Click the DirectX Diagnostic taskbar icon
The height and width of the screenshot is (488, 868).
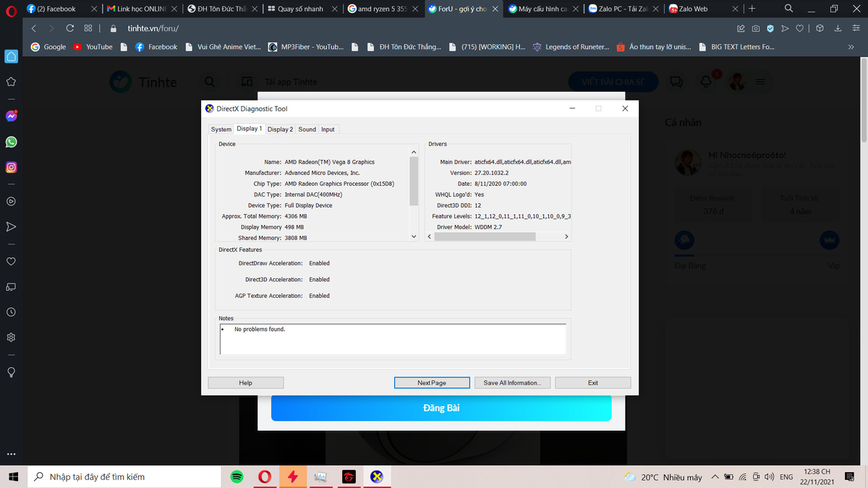[x=376, y=476]
